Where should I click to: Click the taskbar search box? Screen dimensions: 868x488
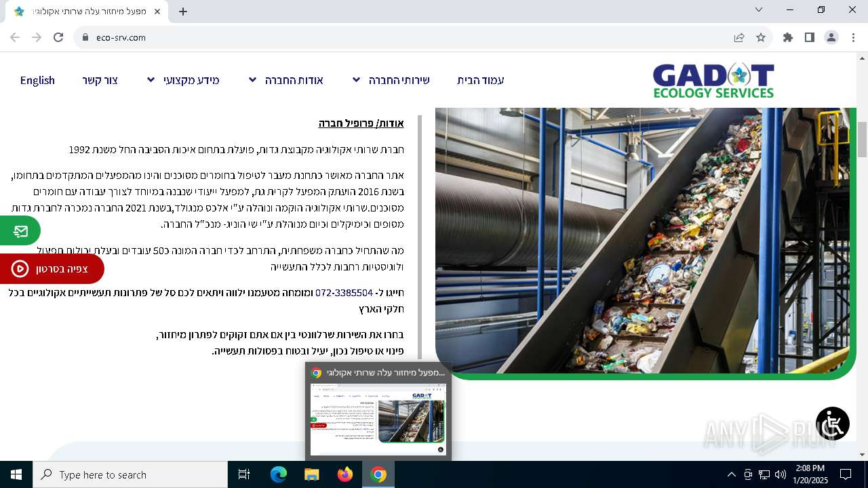click(130, 474)
